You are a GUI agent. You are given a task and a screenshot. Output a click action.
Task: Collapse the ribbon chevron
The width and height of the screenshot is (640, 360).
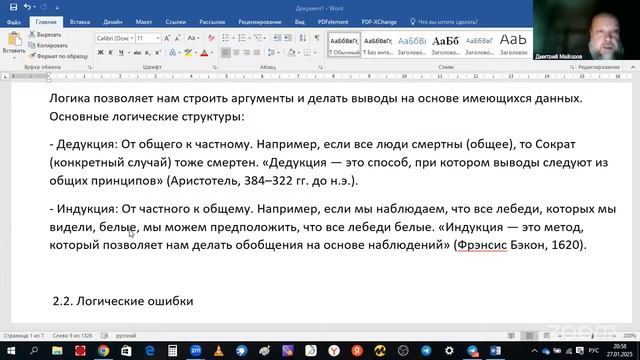[633, 67]
